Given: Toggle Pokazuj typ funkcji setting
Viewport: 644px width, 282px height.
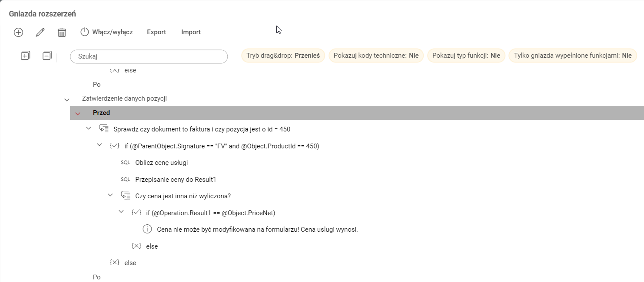Looking at the screenshot, I should point(466,56).
